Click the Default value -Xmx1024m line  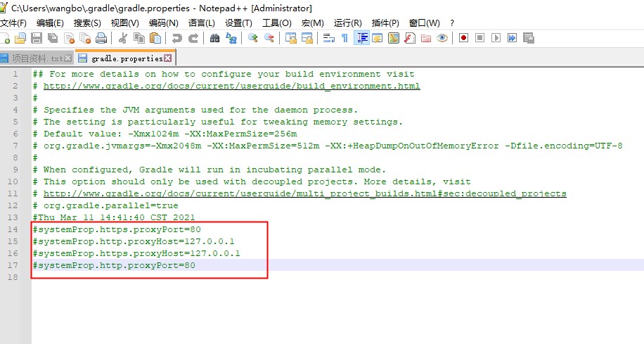point(165,134)
